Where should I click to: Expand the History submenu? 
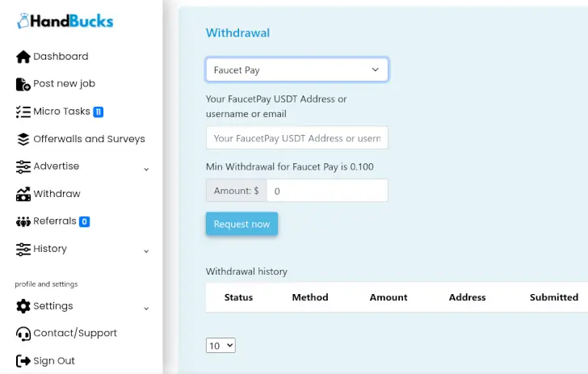pos(146,251)
